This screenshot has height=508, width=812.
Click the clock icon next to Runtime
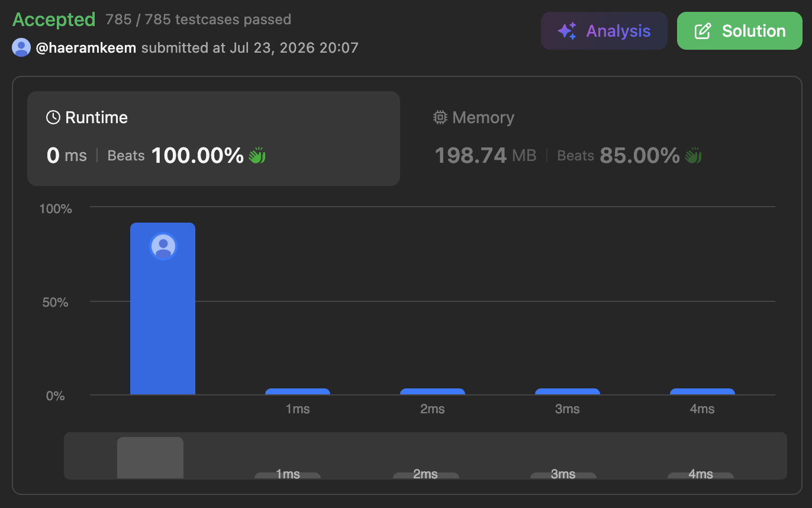(x=53, y=117)
